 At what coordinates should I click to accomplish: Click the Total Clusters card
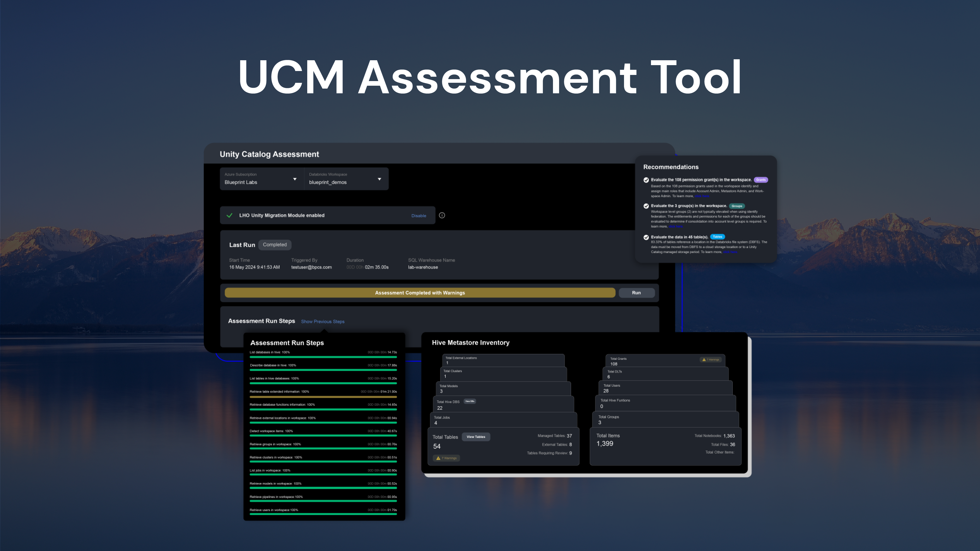pyautogui.click(x=503, y=374)
